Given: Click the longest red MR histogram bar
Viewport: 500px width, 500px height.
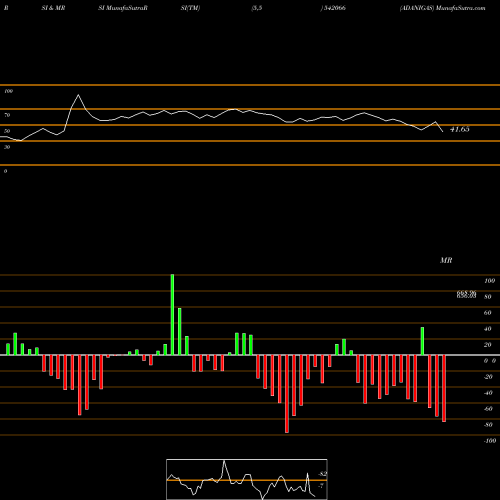Looking at the screenshot, I should [287, 394].
